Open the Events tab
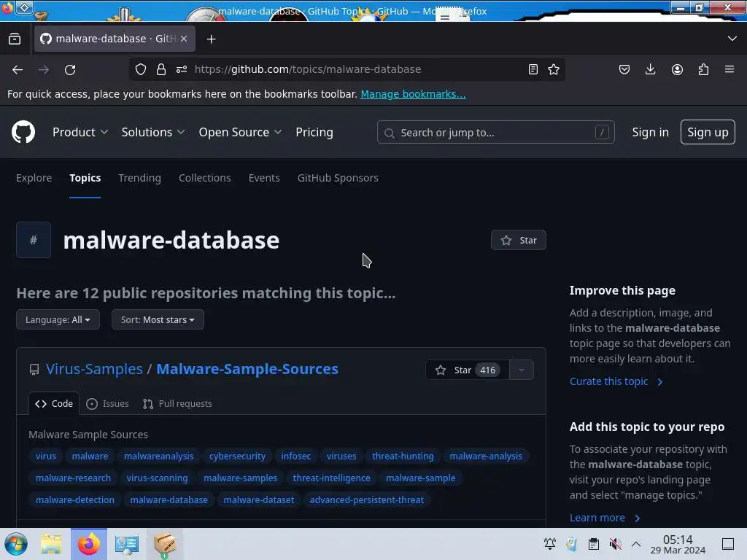The height and width of the screenshot is (560, 747). coord(264,178)
